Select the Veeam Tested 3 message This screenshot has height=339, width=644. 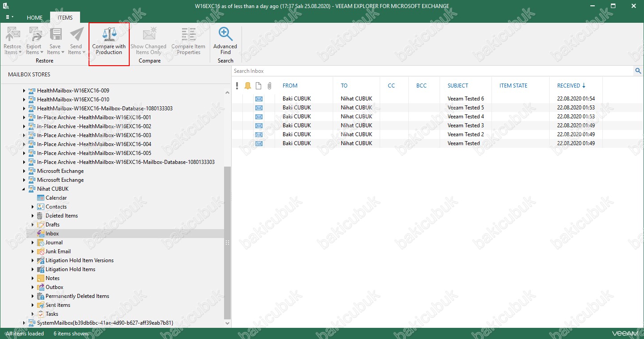coord(417,126)
